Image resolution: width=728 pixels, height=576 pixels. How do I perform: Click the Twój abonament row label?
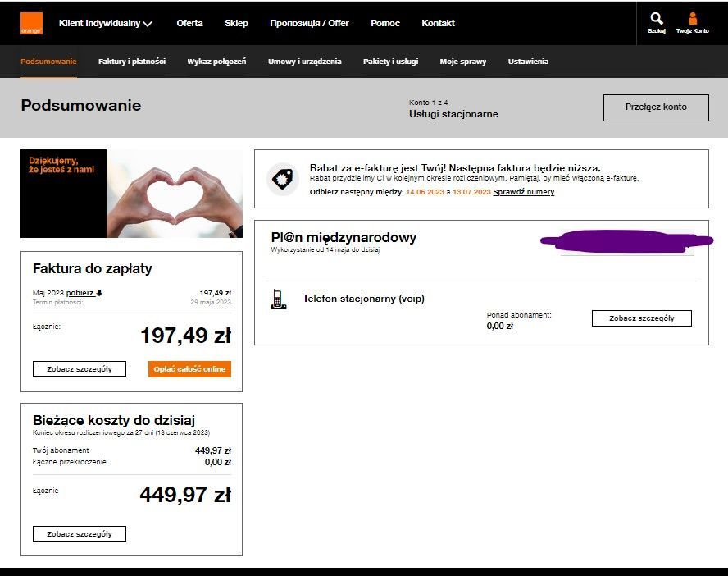coord(61,450)
